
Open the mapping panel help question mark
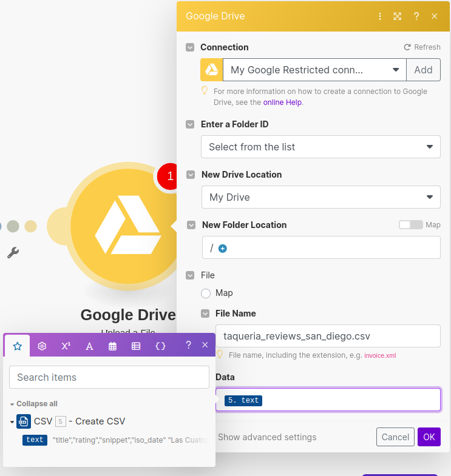(x=188, y=345)
